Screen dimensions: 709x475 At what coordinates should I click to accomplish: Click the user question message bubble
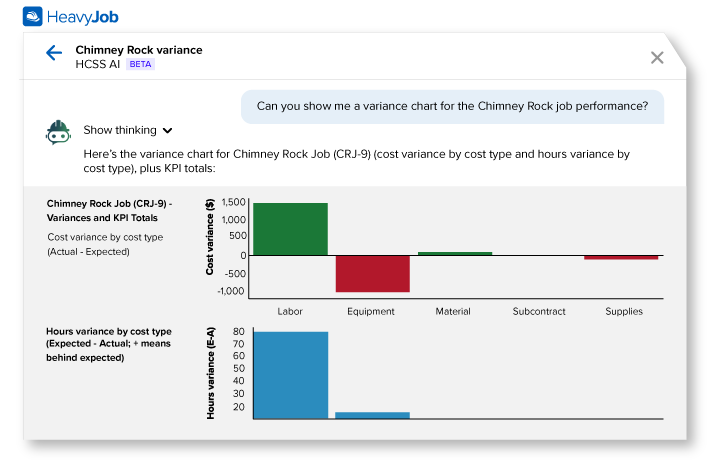point(452,106)
